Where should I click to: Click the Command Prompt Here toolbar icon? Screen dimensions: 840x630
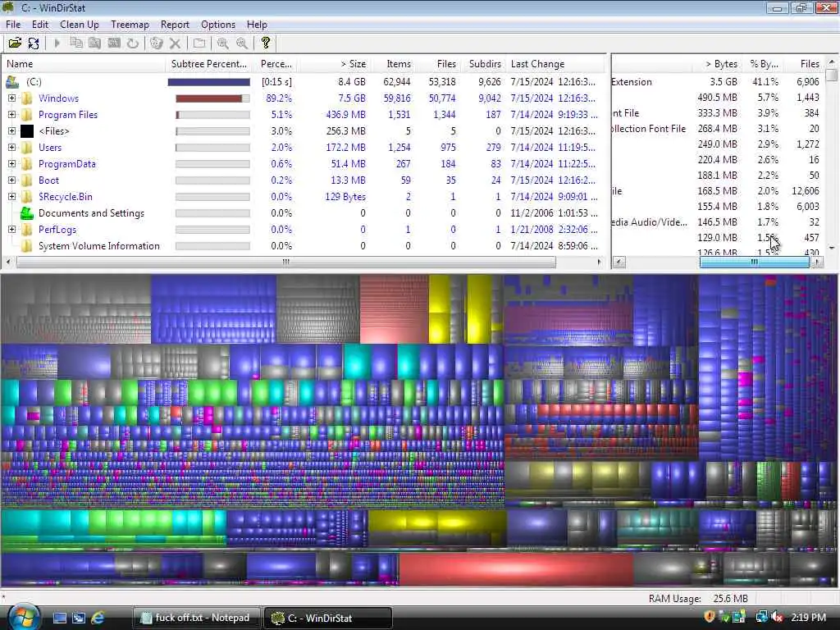click(x=113, y=43)
